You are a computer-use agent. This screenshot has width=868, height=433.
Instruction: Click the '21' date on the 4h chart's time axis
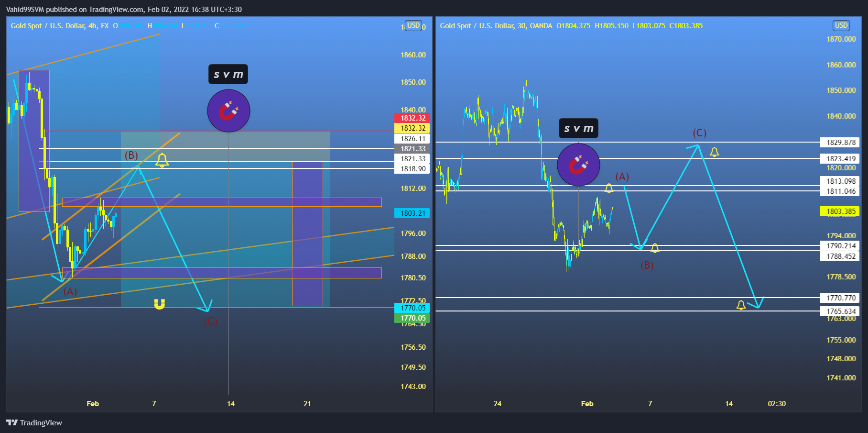coord(307,404)
